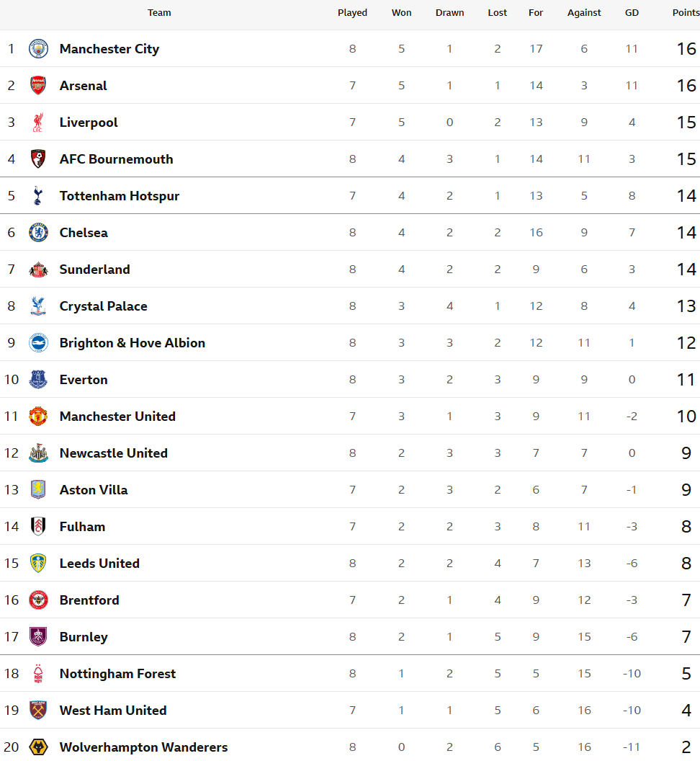Click the Nottingham Forest tree crest
Image resolution: width=700 pixels, height=761 pixels.
pos(38,674)
